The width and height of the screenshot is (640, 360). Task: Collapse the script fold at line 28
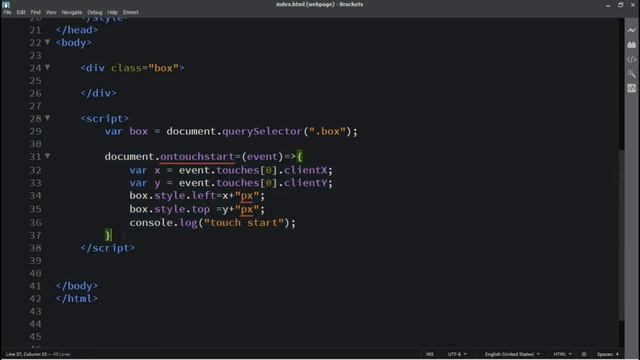[x=47, y=118]
